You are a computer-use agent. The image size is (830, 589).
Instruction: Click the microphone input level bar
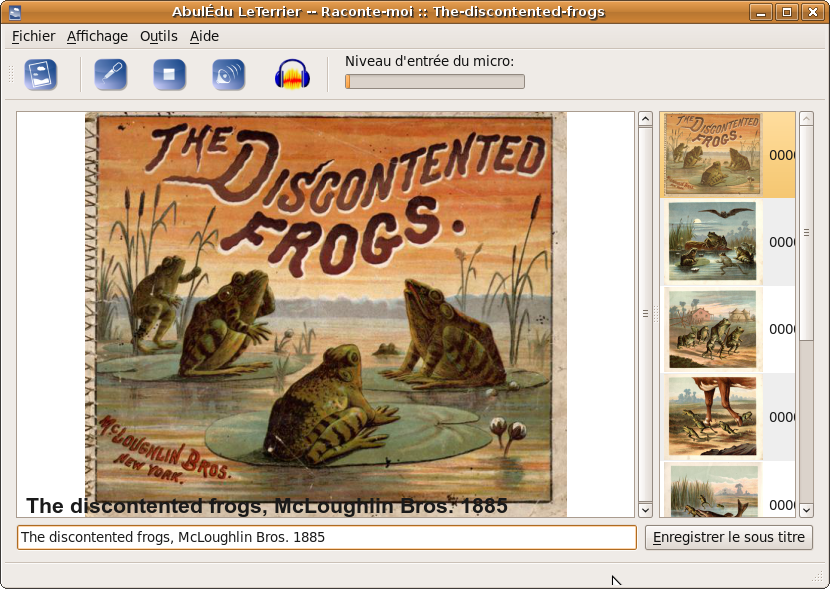pos(435,81)
